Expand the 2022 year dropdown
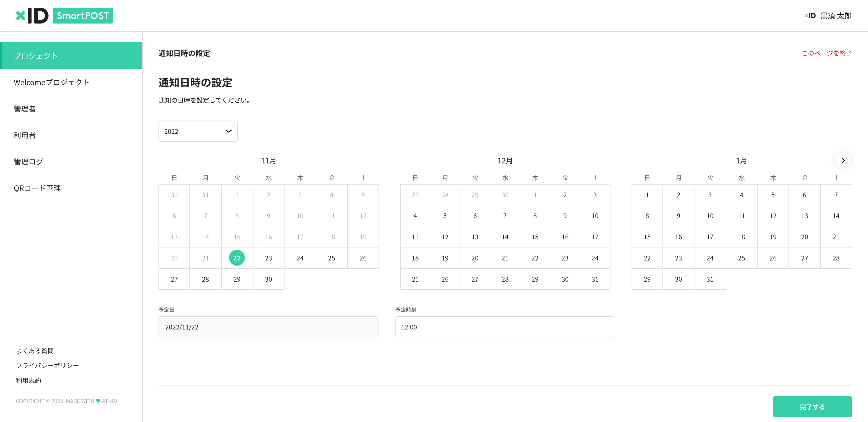 coord(198,131)
